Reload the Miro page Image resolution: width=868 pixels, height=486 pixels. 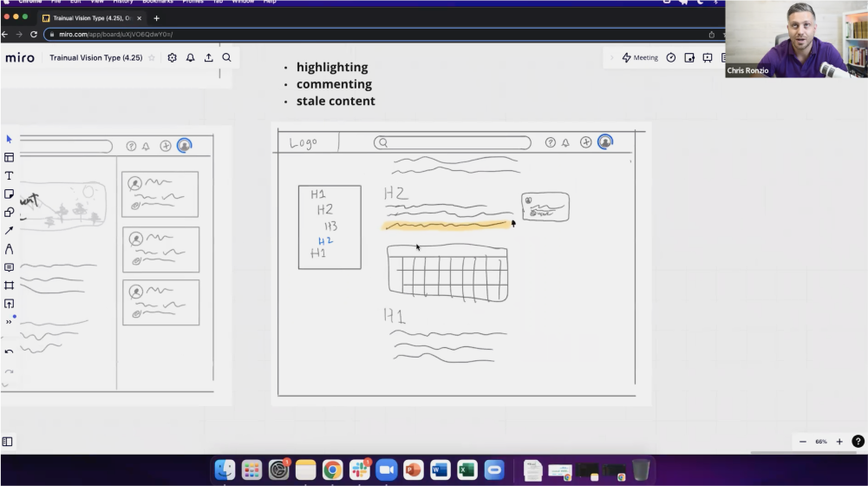[x=34, y=35]
